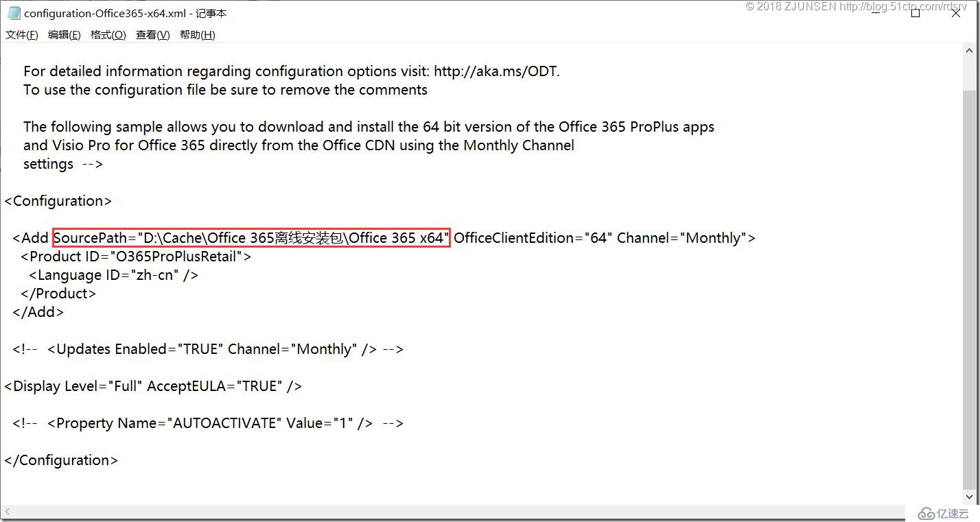Click on Display Level="Full" line

(x=153, y=386)
